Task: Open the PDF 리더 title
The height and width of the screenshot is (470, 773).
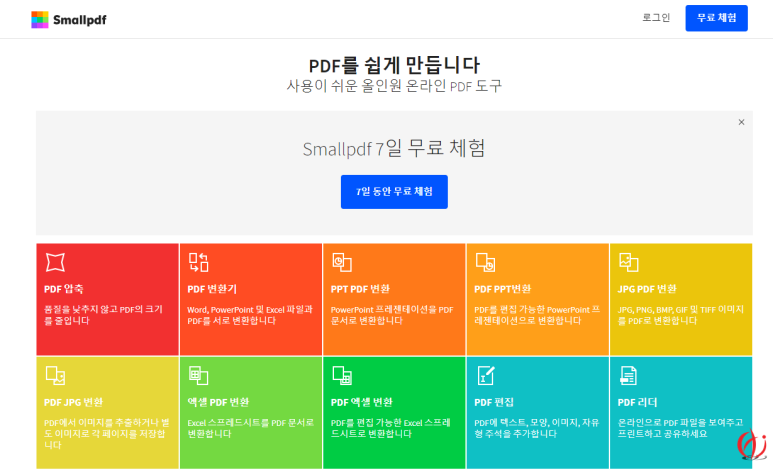Action: coord(637,402)
